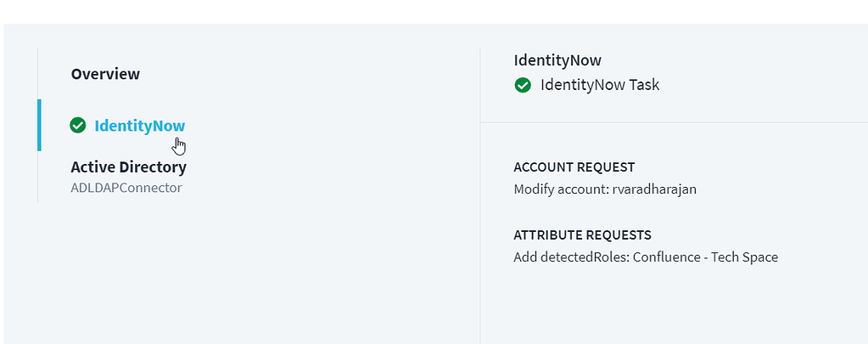Image resolution: width=868 pixels, height=344 pixels.
Task: Click the rvaradharajan account name
Action: point(654,189)
